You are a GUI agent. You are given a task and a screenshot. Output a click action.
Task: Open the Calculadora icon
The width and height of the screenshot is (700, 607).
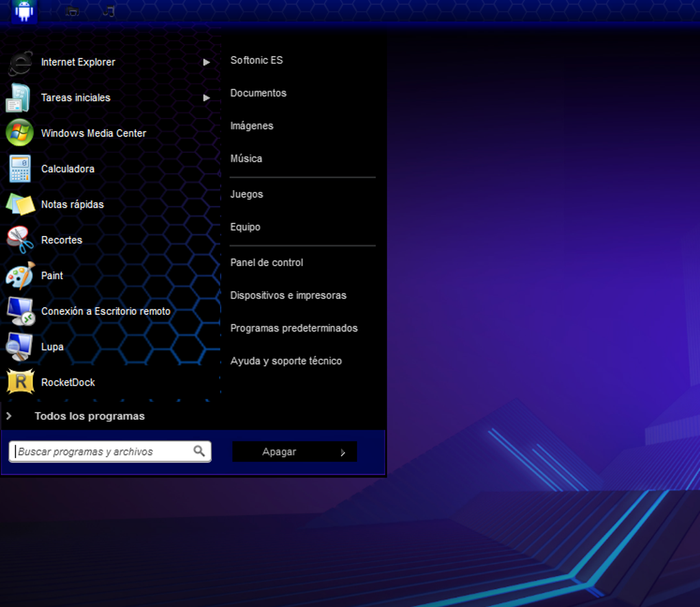tap(20, 169)
